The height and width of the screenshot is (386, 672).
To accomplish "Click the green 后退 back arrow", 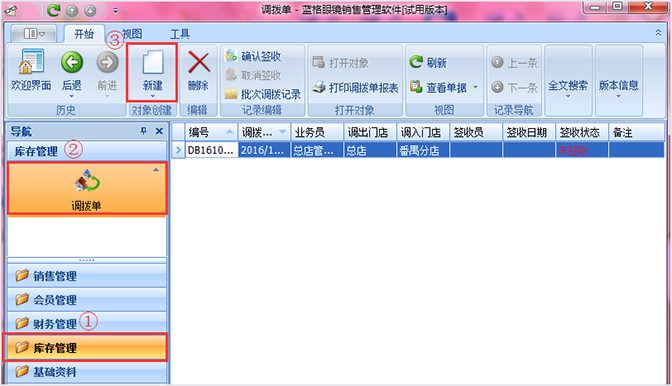I will point(72,63).
